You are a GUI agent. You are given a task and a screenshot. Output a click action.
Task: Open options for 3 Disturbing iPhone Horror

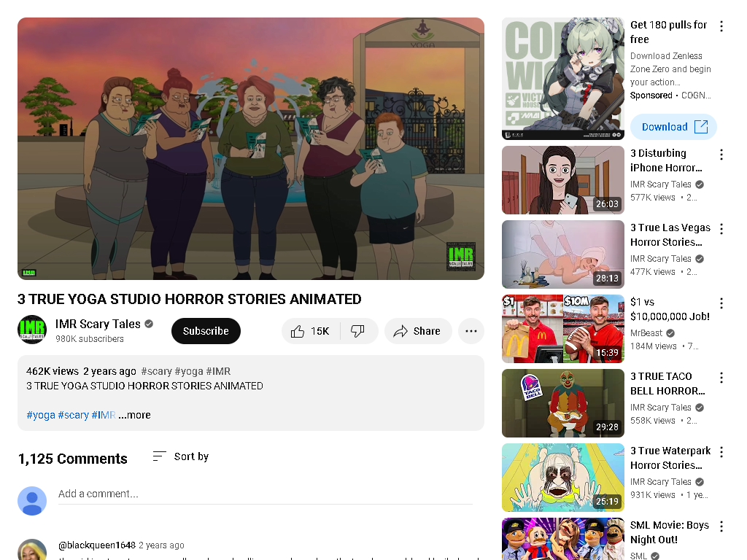[721, 155]
